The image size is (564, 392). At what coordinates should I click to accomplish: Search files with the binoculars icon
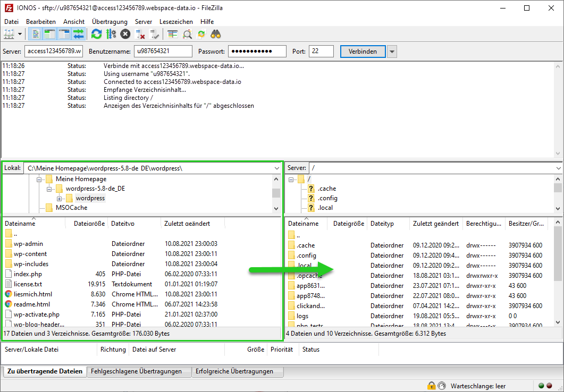click(x=216, y=34)
